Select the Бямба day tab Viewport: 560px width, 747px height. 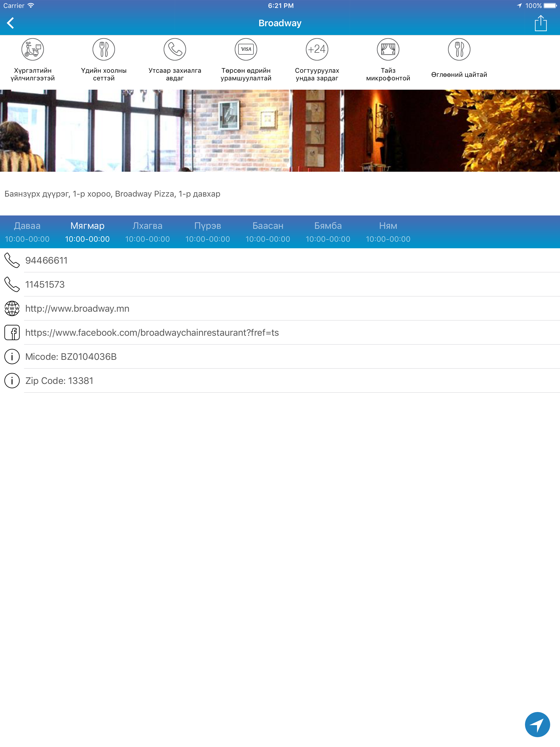click(x=328, y=232)
